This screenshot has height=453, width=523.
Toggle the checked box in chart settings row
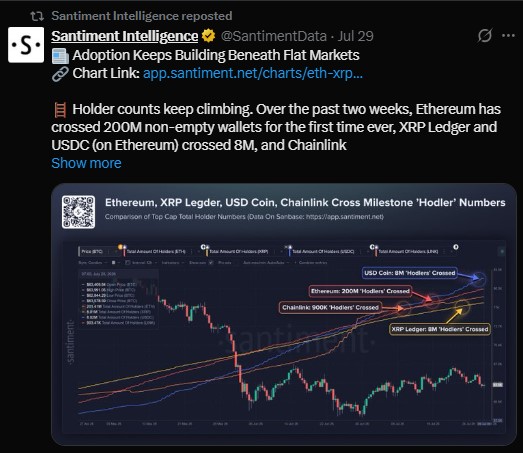coord(210,263)
